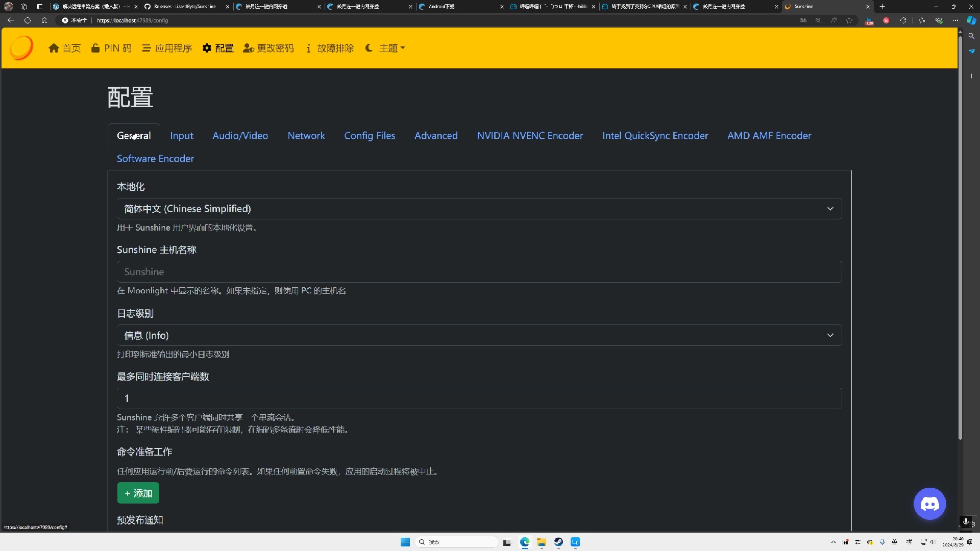The image size is (980, 551).
Task: Switch to the Config Files tab
Action: (370, 136)
